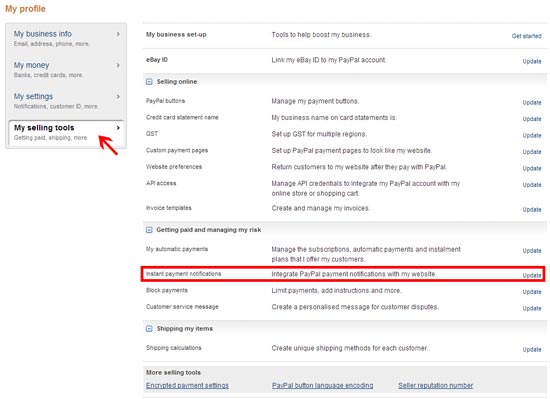Click the My profile heading
The height and width of the screenshot is (399, 550).
(25, 9)
